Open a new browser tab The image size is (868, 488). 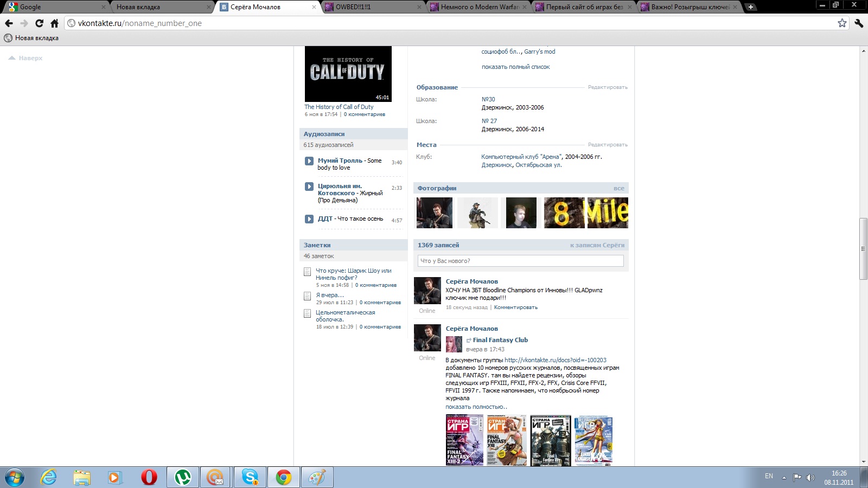[750, 7]
